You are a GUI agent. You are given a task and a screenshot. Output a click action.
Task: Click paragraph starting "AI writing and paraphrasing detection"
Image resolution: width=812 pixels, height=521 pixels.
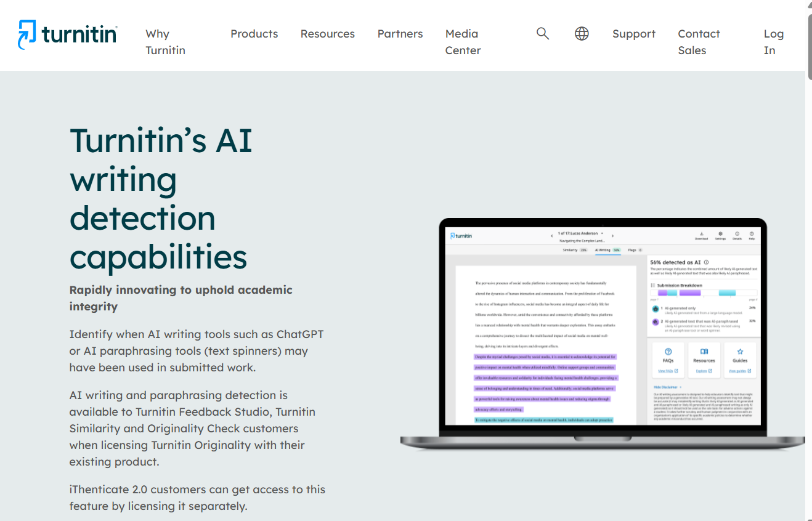(192, 429)
